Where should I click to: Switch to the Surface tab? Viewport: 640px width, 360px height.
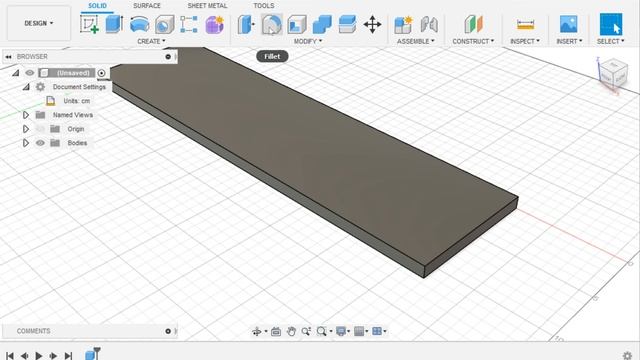pos(147,6)
